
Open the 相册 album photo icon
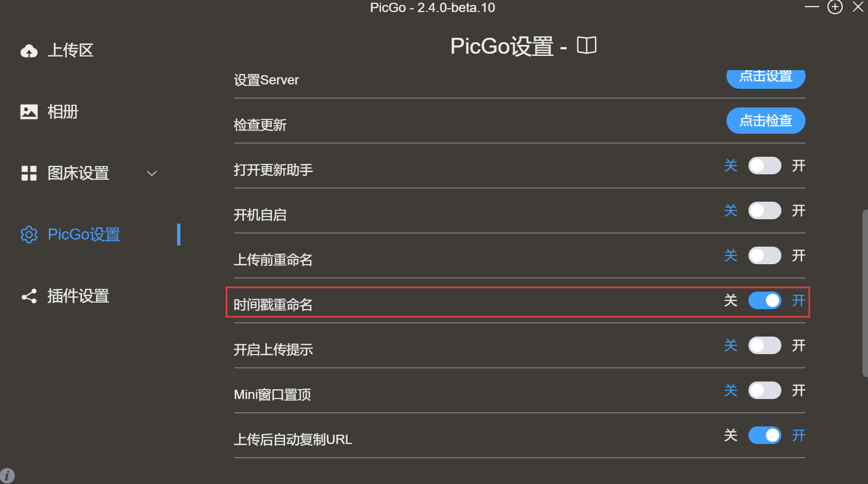(29, 111)
